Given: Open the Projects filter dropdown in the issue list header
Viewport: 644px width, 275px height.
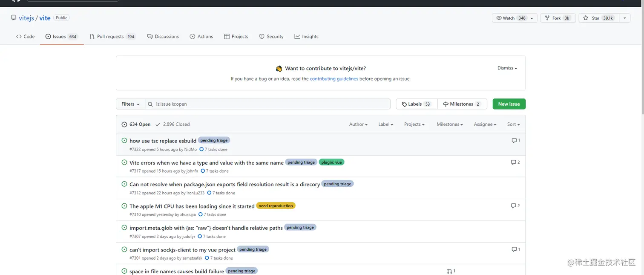Looking at the screenshot, I should point(414,124).
